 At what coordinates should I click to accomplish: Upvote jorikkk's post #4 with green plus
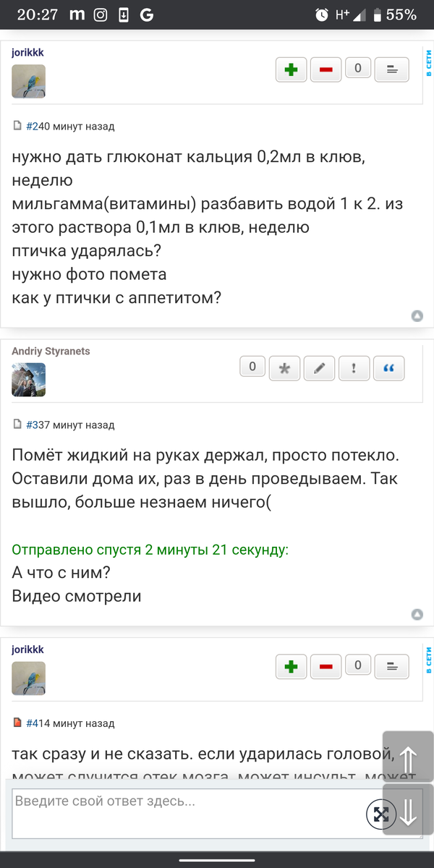pyautogui.click(x=291, y=666)
